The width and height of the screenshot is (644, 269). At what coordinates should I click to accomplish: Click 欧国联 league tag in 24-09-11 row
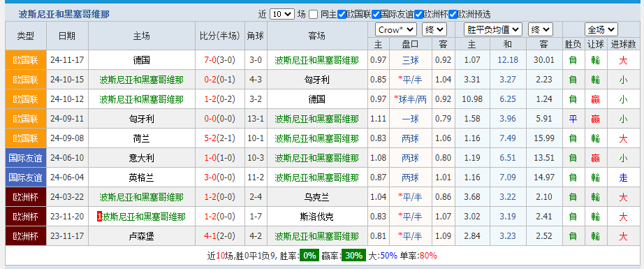coord(25,119)
